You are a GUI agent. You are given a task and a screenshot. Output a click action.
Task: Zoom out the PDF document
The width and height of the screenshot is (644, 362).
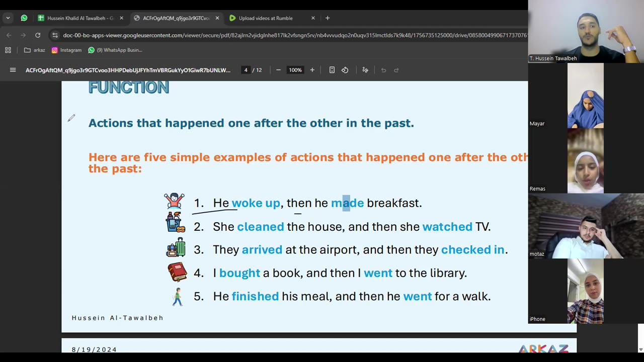pos(278,70)
